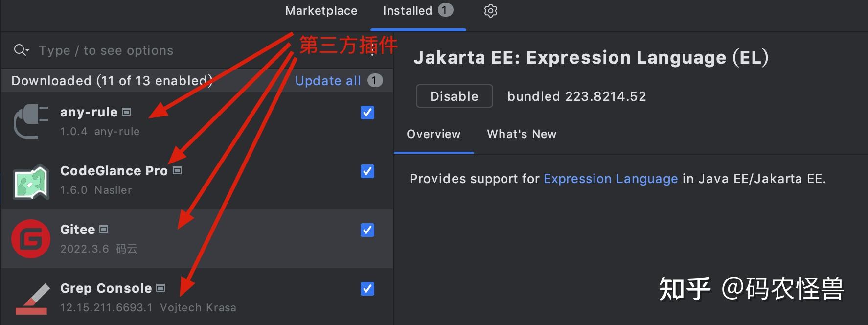Open the Expression Language hyperlink

[x=611, y=179]
